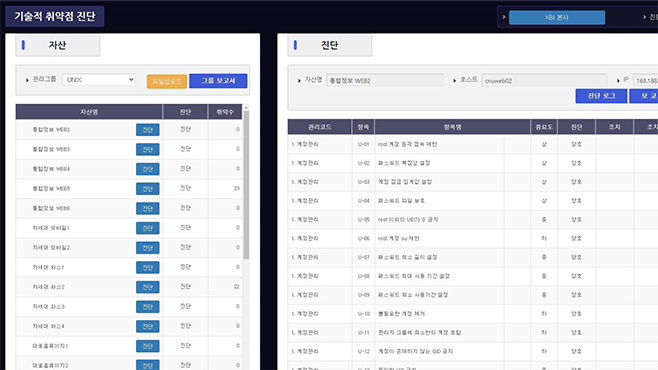This screenshot has height=370, width=658.
Task: Select U-08 row 패스워드 최대 사용 기간 설정
Action: [473, 276]
